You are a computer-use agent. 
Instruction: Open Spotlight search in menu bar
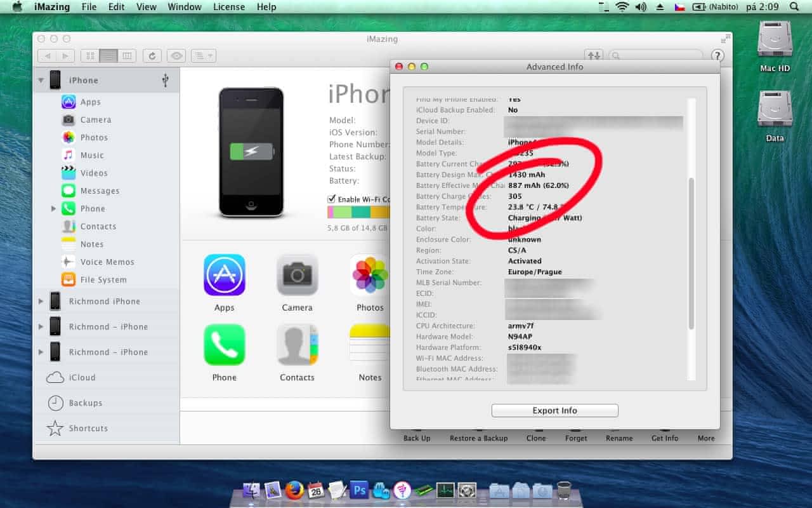[794, 7]
